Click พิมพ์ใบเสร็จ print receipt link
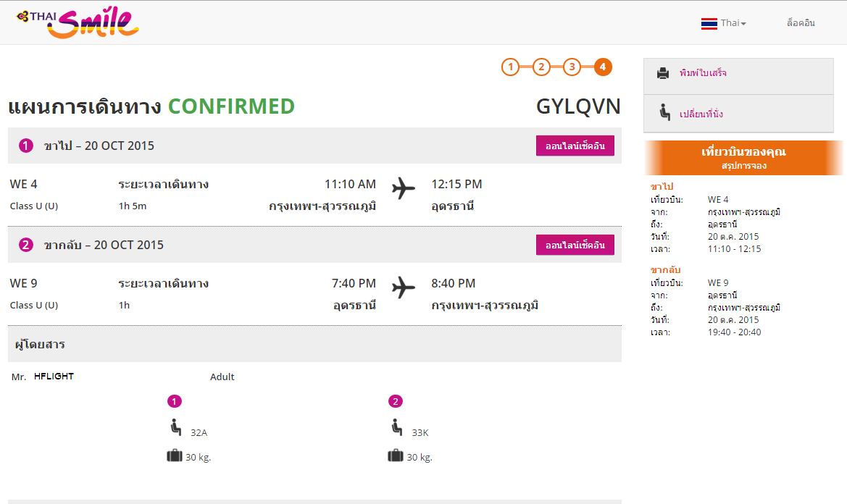The width and height of the screenshot is (847, 504). (703, 73)
